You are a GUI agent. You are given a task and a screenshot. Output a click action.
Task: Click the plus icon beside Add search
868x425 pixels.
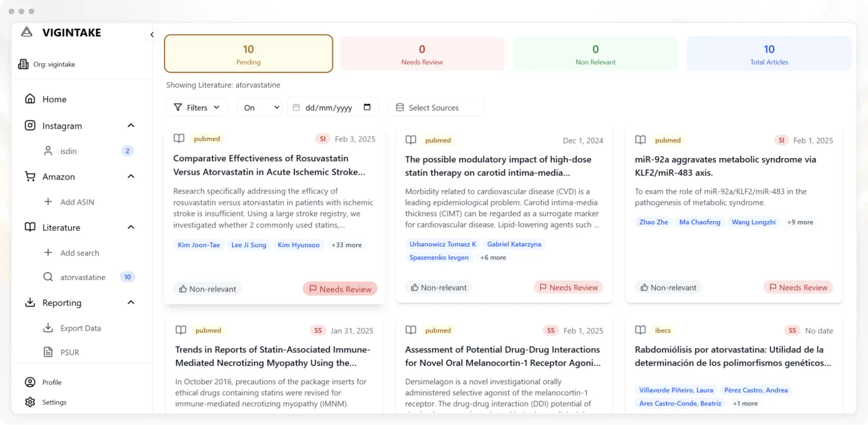coord(48,252)
